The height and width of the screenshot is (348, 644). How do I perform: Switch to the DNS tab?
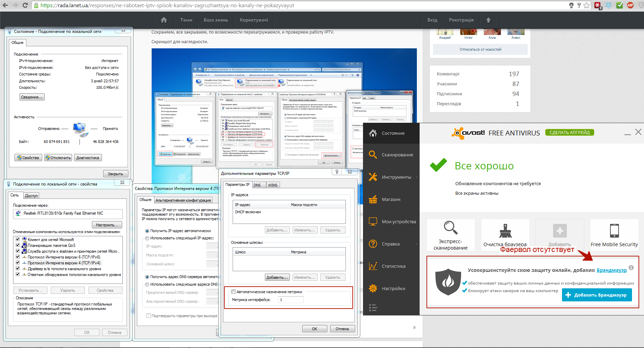[257, 185]
